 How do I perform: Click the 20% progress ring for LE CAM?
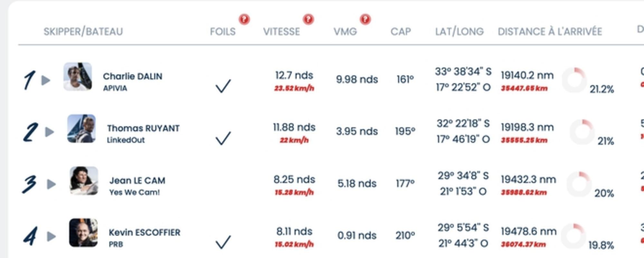click(579, 184)
